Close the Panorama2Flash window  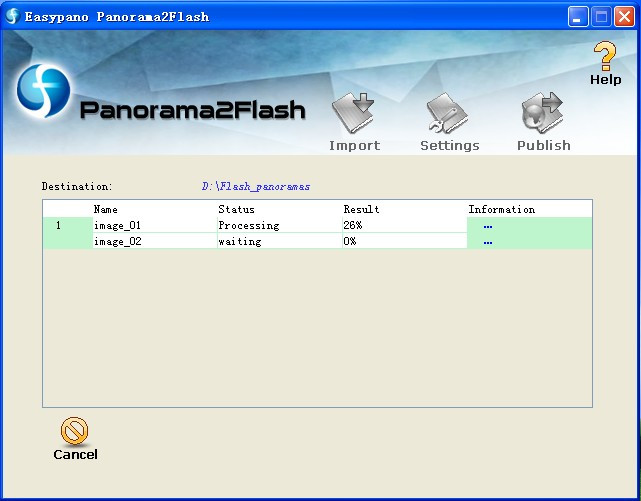(624, 17)
